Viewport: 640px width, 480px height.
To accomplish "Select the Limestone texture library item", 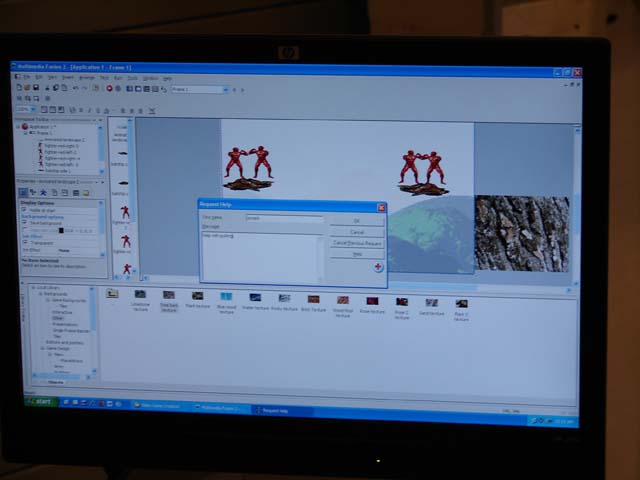I will (x=140, y=296).
